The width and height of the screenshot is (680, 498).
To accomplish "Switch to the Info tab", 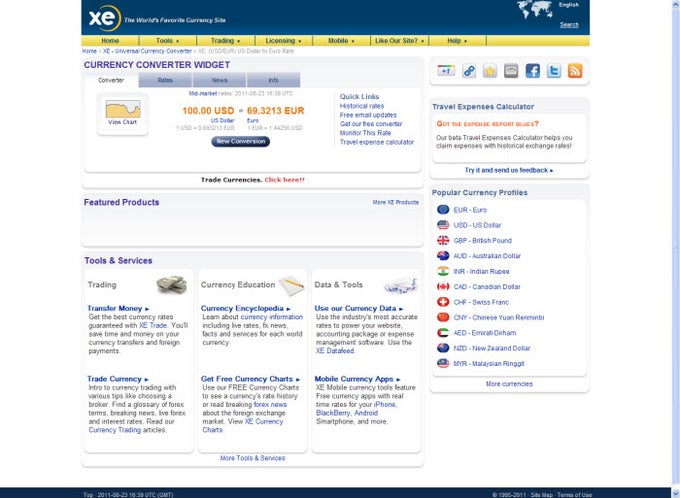I will coord(274,80).
